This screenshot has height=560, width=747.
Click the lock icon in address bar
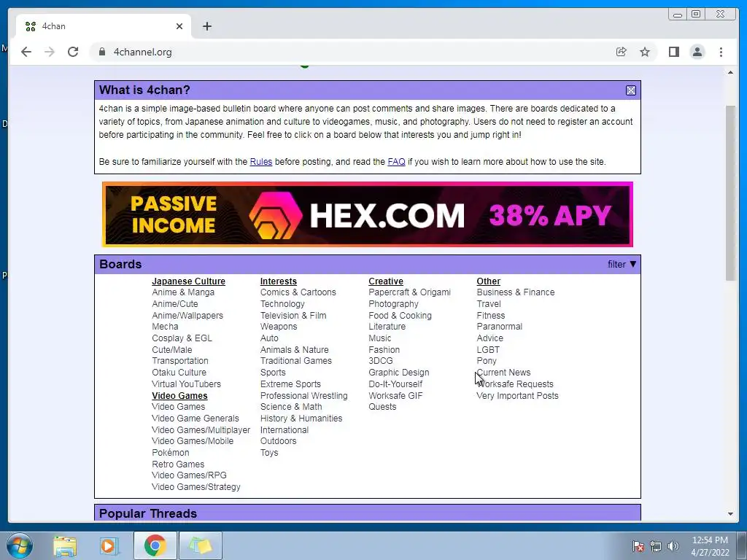tap(101, 52)
